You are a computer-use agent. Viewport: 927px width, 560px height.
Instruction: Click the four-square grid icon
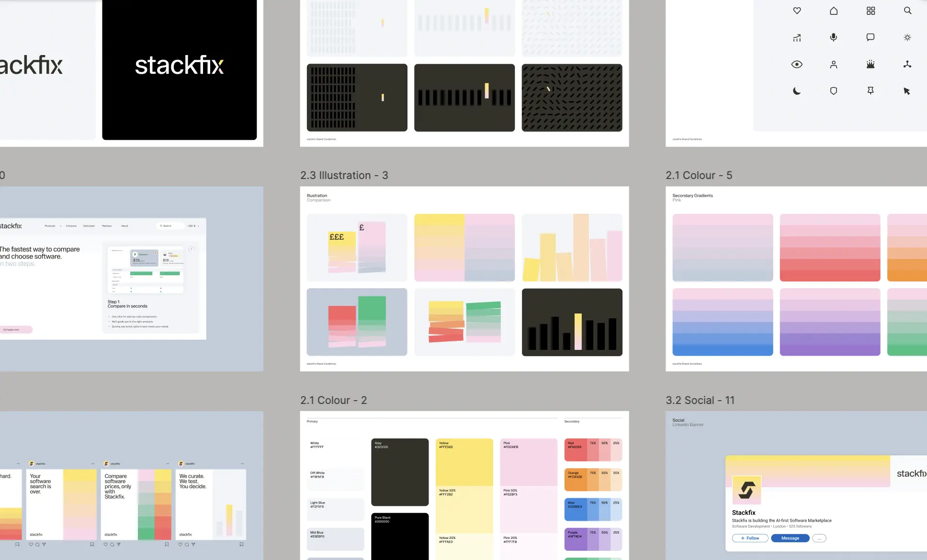870,11
